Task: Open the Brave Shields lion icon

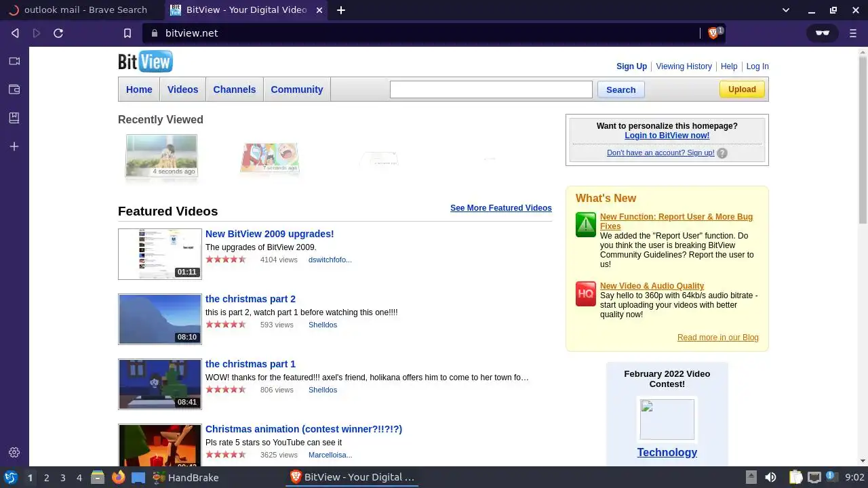Action: tap(713, 33)
